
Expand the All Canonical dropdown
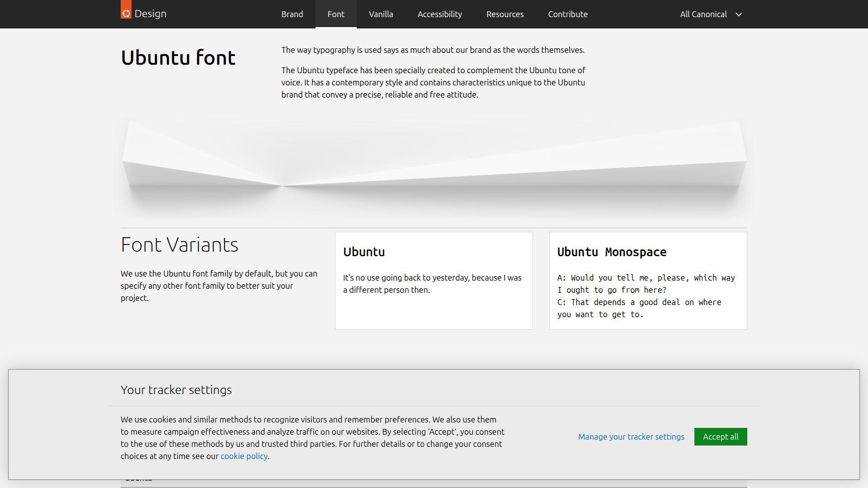(703, 14)
